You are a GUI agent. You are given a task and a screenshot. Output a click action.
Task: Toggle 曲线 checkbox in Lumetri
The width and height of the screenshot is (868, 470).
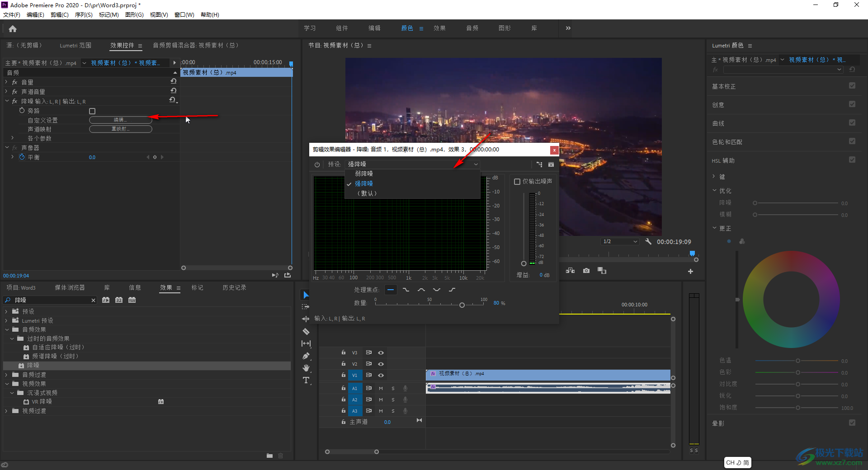tap(852, 123)
